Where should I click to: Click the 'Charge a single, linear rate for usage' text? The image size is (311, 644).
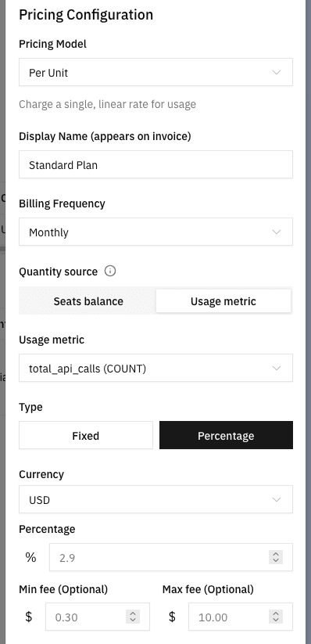pyautogui.click(x=108, y=104)
